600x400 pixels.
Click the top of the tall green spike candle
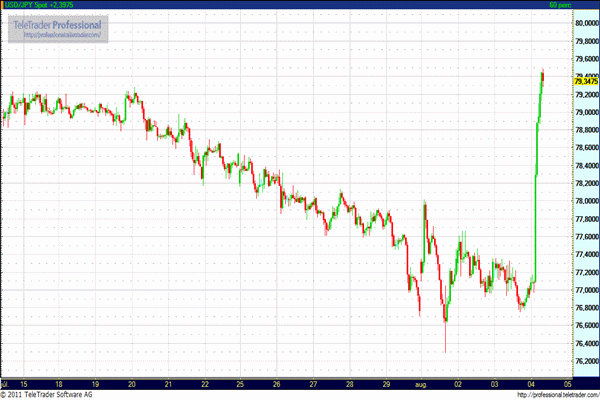point(542,71)
